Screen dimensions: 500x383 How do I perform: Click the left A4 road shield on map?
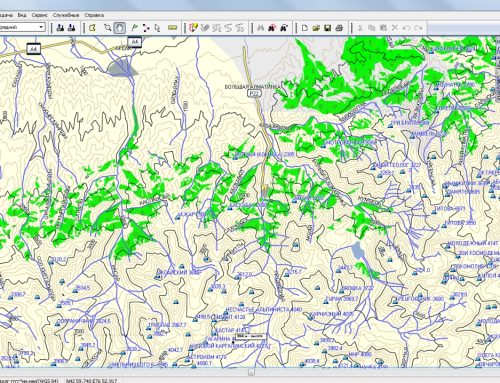(x=34, y=49)
